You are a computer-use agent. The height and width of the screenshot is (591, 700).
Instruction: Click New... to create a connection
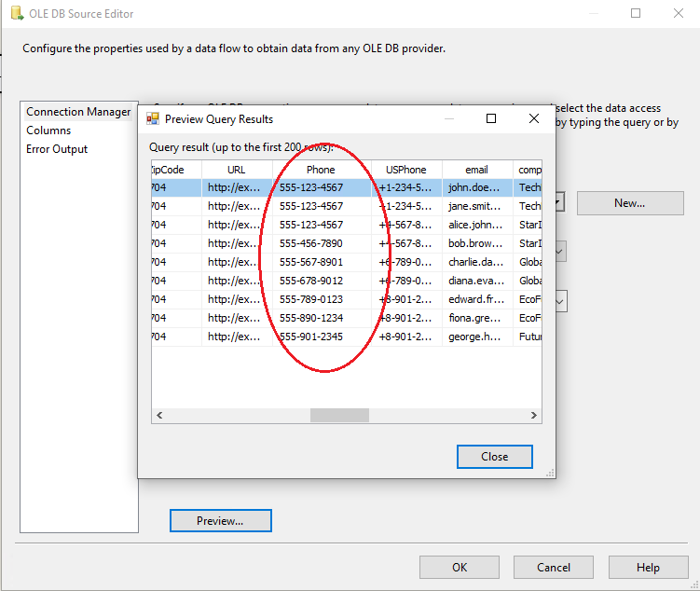[630, 203]
